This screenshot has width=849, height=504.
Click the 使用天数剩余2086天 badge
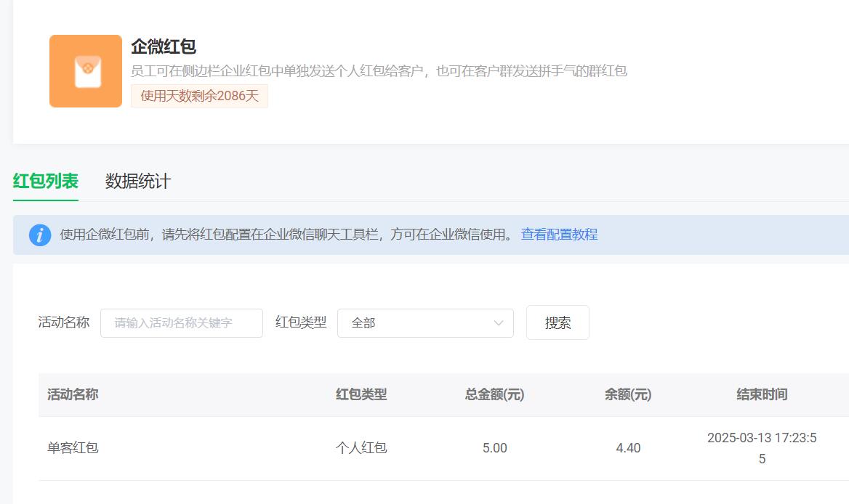pos(199,96)
